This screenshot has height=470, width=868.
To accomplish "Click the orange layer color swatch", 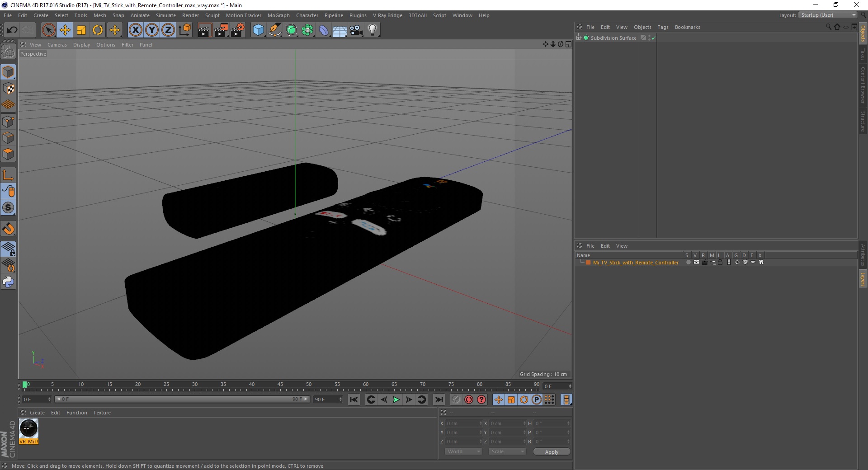I will pyautogui.click(x=588, y=263).
